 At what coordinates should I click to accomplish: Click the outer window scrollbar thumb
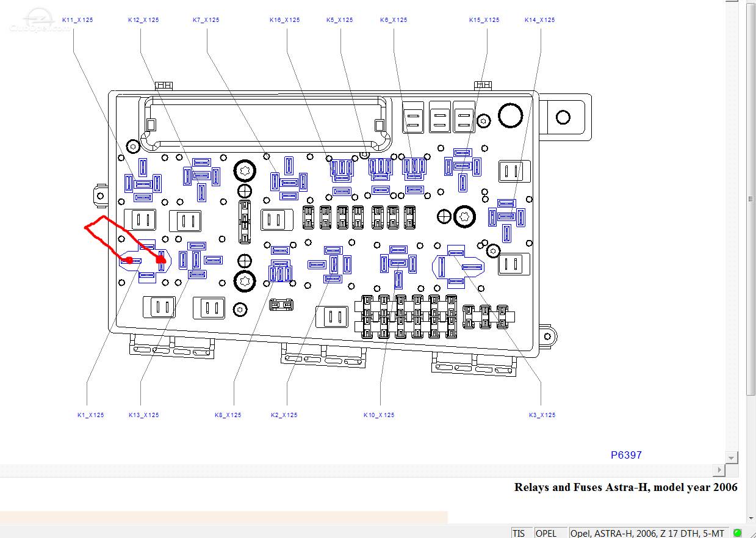click(751, 200)
